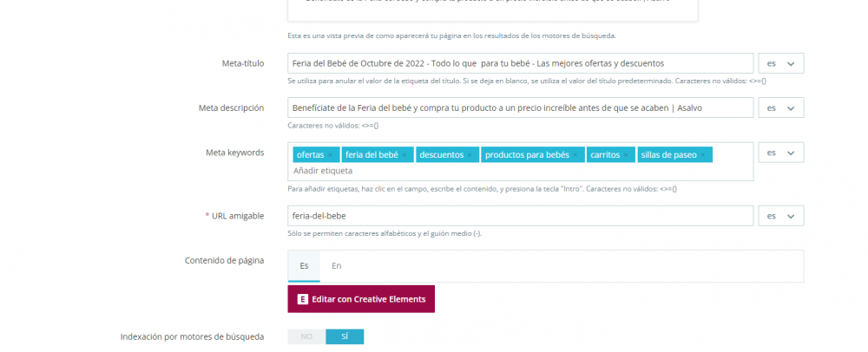Screen dimensions: 868x352
Task: Remove 'productos para bebés' tag
Action: 575,155
